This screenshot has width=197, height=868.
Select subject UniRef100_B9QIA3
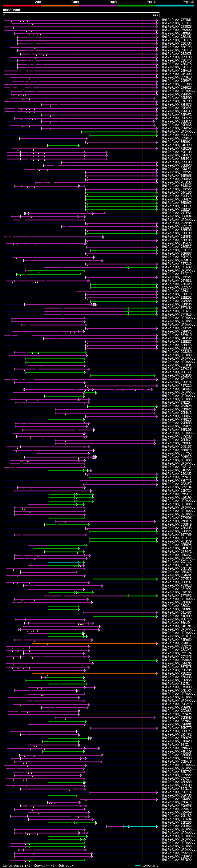[177, 152]
